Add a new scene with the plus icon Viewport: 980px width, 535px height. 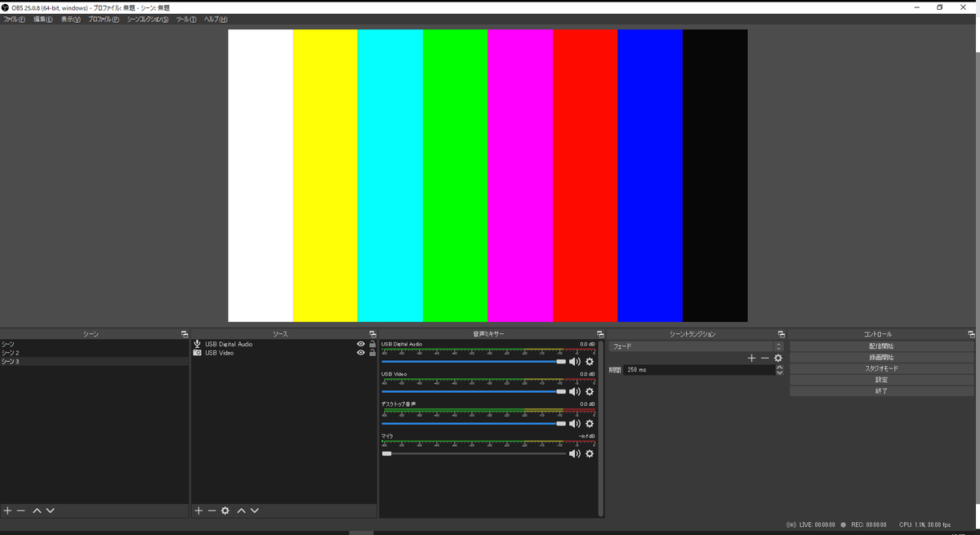7,510
